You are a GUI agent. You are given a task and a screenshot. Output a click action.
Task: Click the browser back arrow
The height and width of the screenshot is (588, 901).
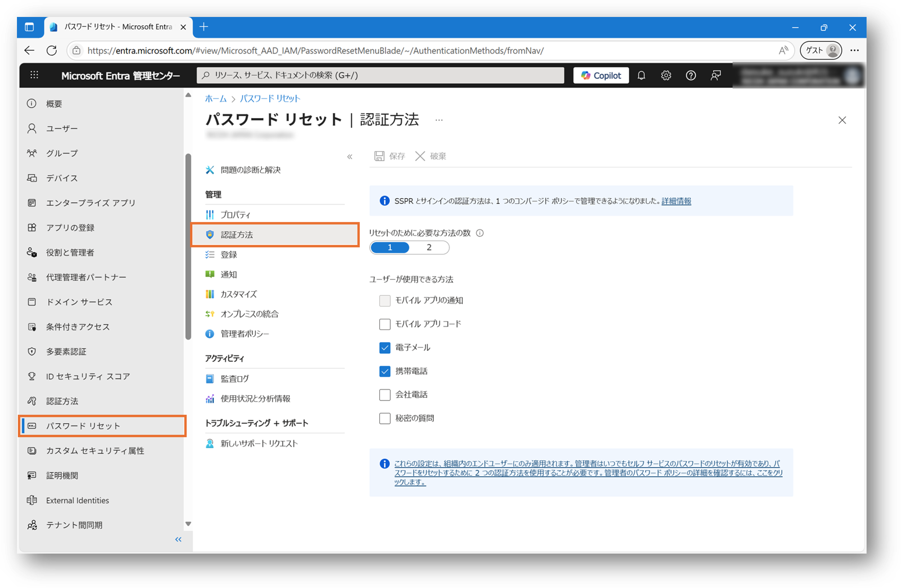[x=29, y=50]
